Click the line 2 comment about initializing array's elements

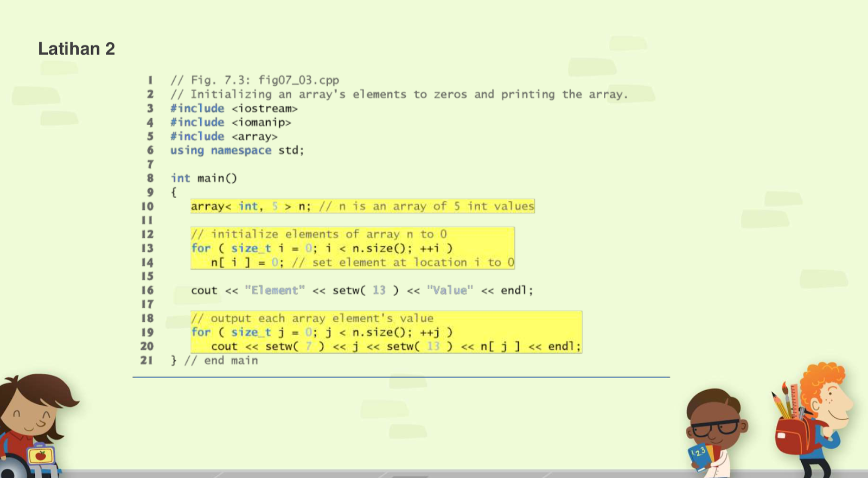coord(399,94)
